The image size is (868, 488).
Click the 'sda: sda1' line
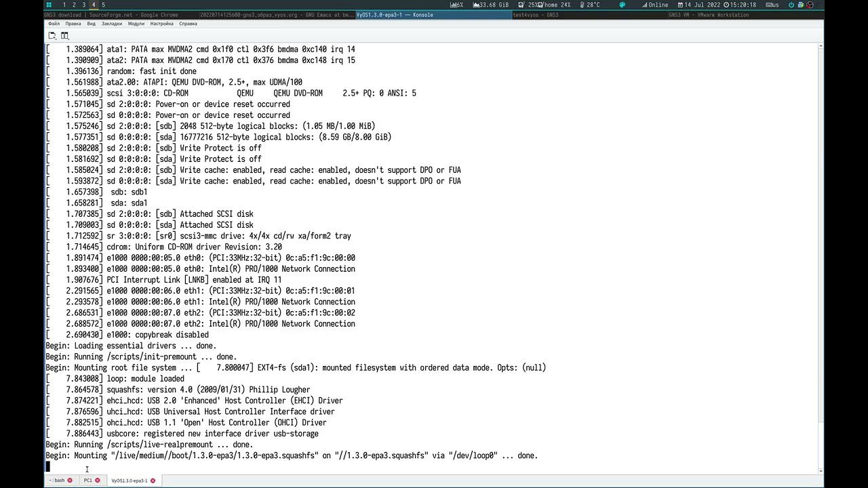[96, 203]
